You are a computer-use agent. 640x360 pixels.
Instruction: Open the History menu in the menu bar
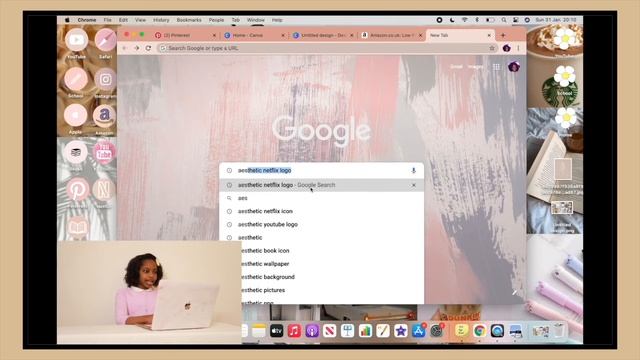(x=161, y=20)
